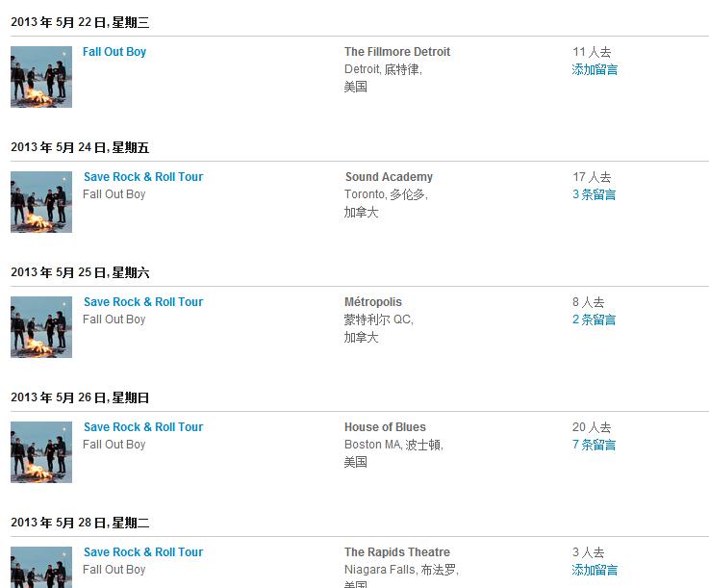This screenshot has width=709, height=588.
Task: Open the Fall Out Boy event on May 22
Action: tap(114, 52)
